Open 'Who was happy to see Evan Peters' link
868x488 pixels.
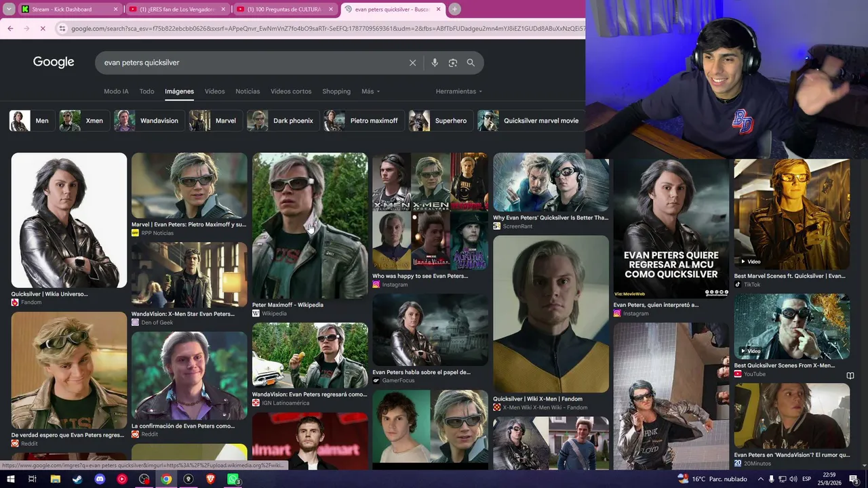(420, 276)
